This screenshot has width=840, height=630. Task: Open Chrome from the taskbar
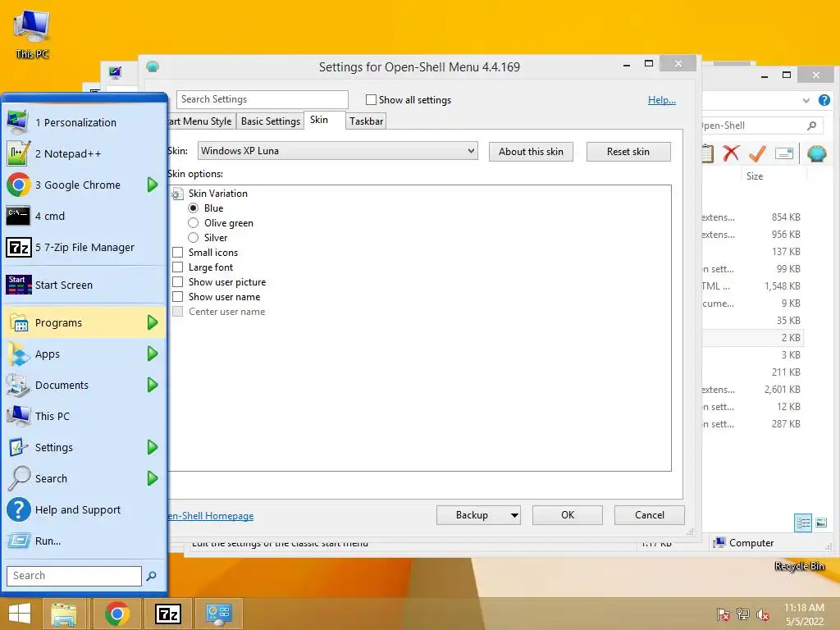(x=116, y=614)
